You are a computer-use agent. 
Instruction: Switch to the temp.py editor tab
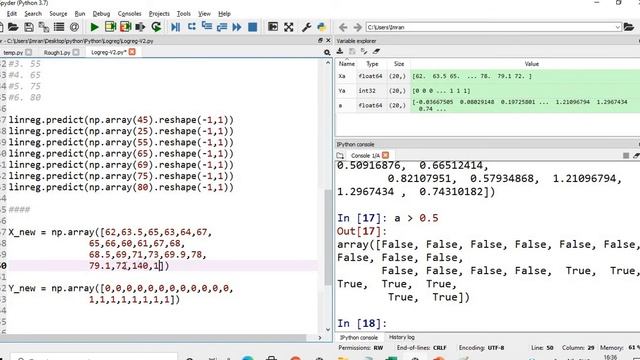pos(13,53)
